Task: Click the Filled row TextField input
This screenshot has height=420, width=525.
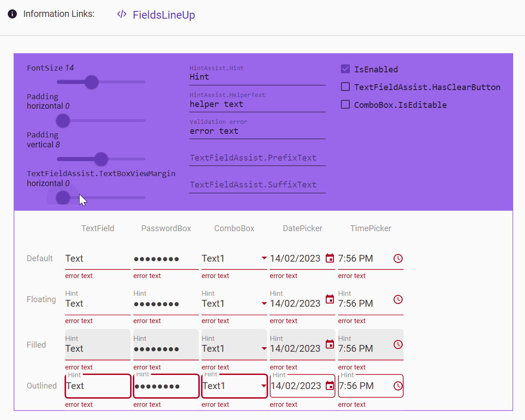Action: [98, 345]
